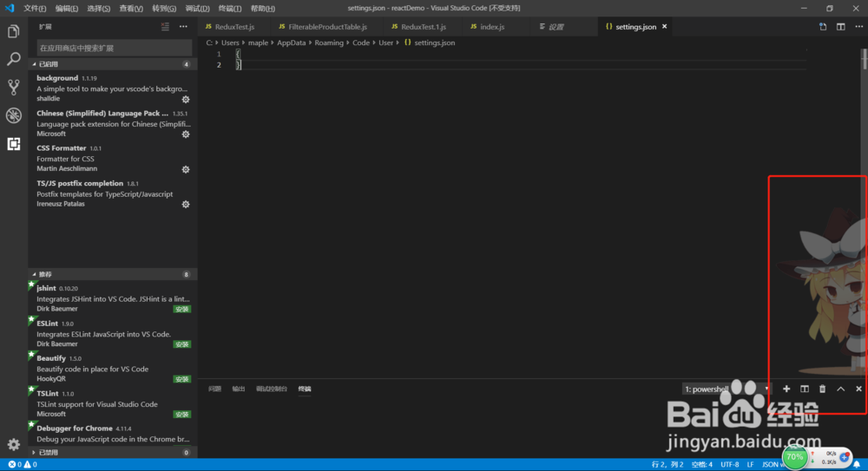Open the Explorer view in activity bar
868x471 pixels.
click(x=14, y=31)
